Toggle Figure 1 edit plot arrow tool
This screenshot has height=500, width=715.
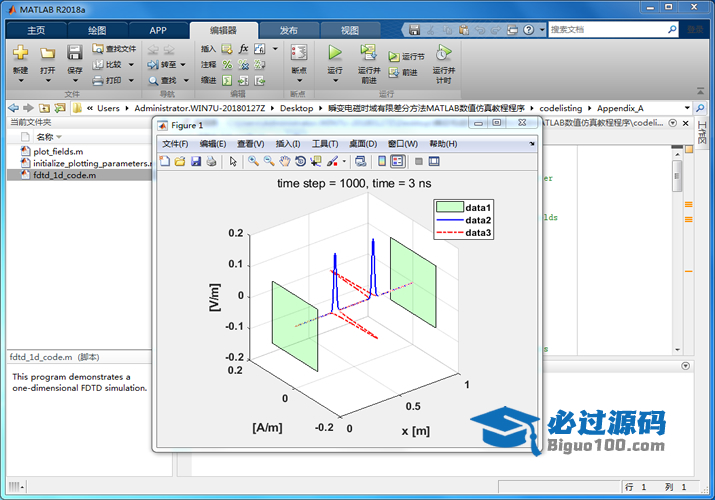[233, 161]
